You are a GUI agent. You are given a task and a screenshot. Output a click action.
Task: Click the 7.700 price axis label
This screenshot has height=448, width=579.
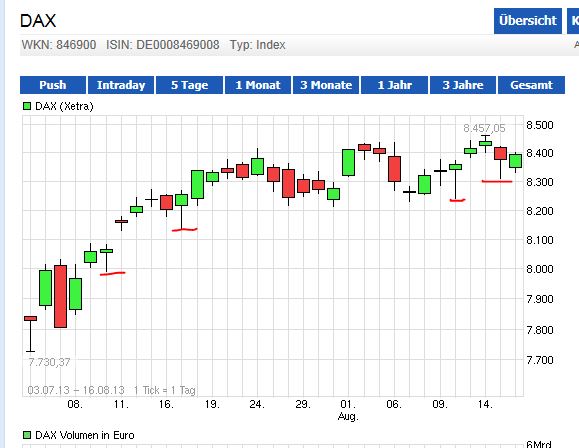pyautogui.click(x=539, y=360)
